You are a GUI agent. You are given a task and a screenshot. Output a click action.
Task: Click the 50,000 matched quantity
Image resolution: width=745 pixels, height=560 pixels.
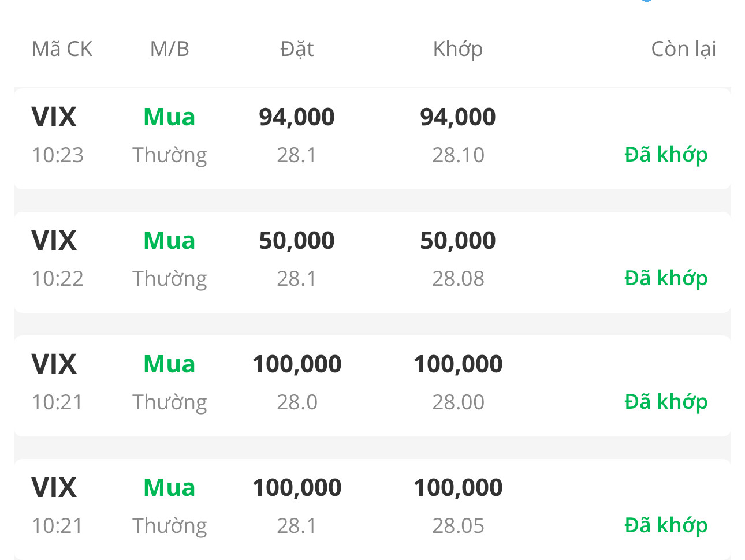[x=458, y=241]
